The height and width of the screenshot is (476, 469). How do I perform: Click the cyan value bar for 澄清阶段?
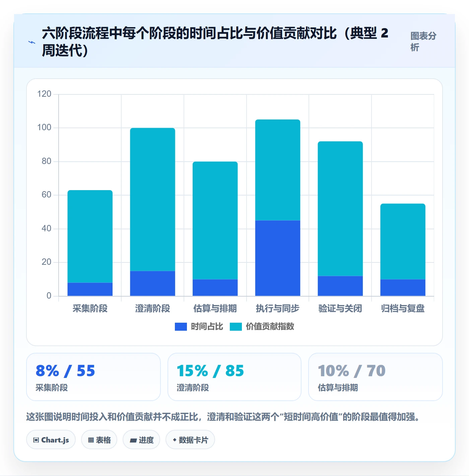[x=152, y=200]
